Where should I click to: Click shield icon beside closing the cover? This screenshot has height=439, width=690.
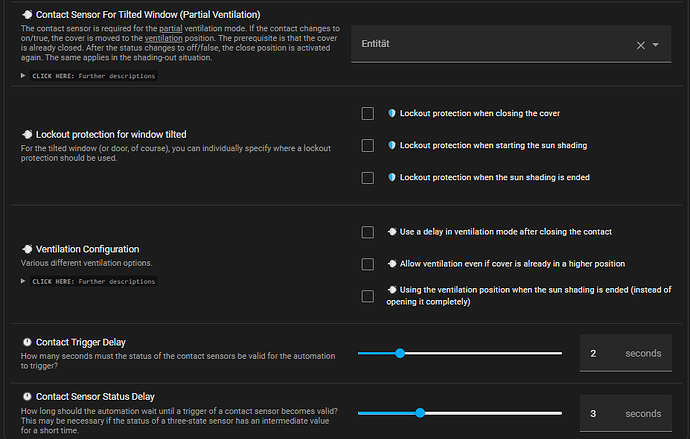392,114
